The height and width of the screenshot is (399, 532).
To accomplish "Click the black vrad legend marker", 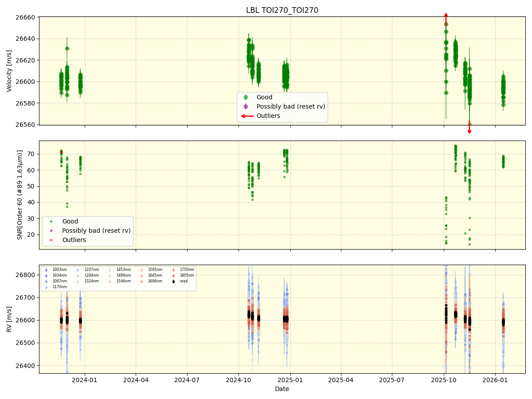I will click(173, 281).
